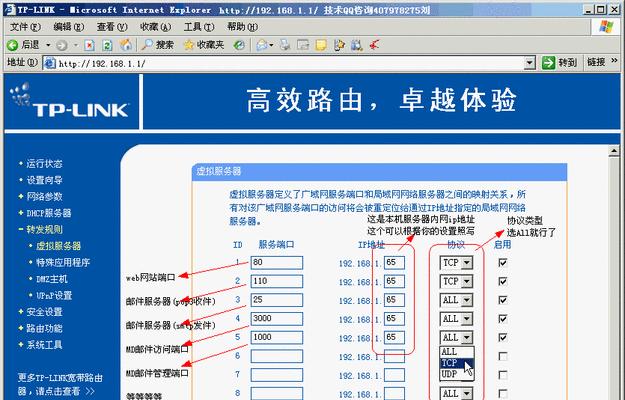Open the 工具(T) menu
Screen dimensions: 625x400
click(x=199, y=27)
